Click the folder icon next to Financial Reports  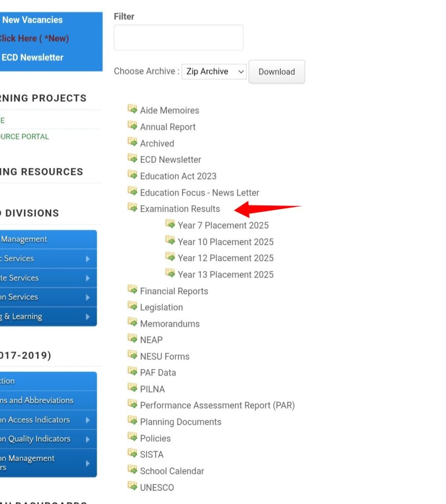pos(132,290)
